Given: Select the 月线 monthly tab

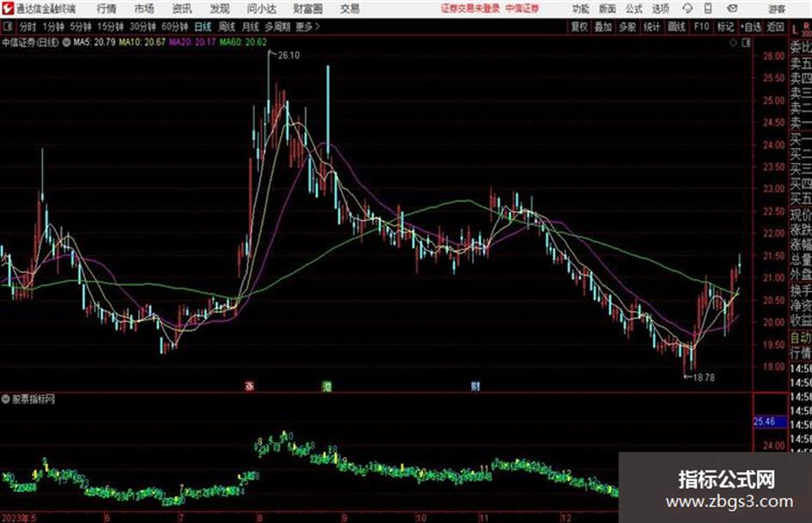Looking at the screenshot, I should [251, 27].
